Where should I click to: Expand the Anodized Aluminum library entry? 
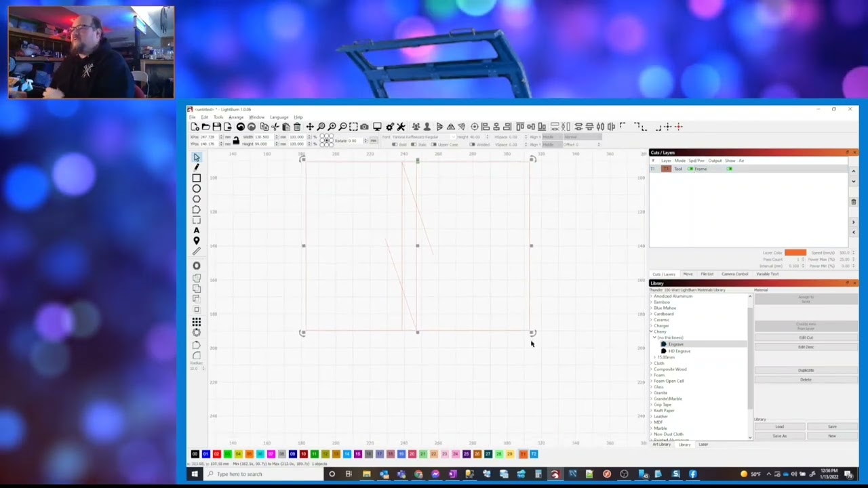pyautogui.click(x=651, y=296)
